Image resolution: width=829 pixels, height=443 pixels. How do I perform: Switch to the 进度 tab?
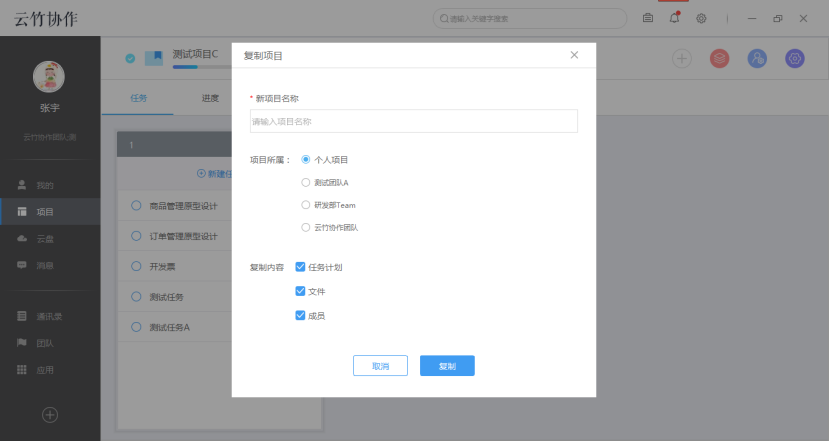[210, 98]
